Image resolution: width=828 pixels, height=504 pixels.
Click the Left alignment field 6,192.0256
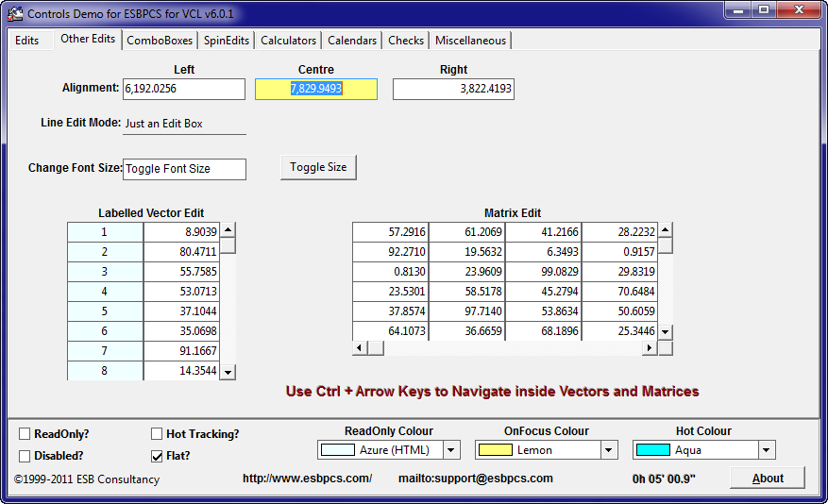[184, 89]
